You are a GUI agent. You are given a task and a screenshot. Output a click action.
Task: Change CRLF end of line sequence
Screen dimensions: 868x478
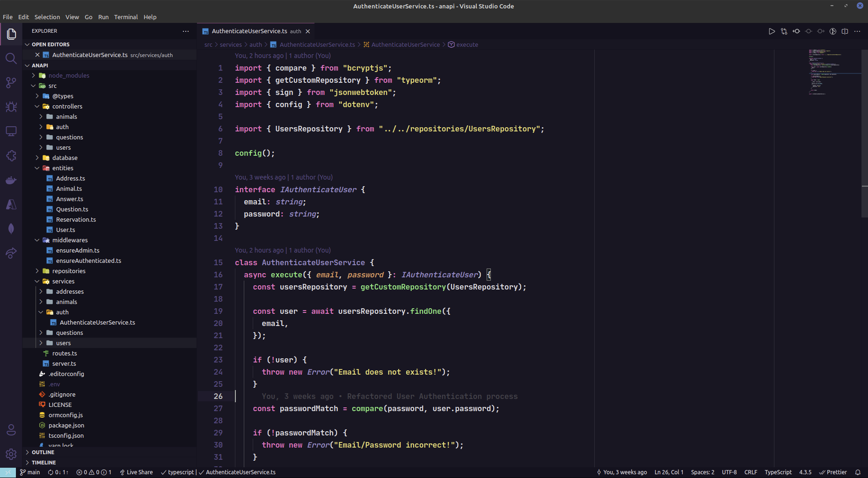coord(751,472)
